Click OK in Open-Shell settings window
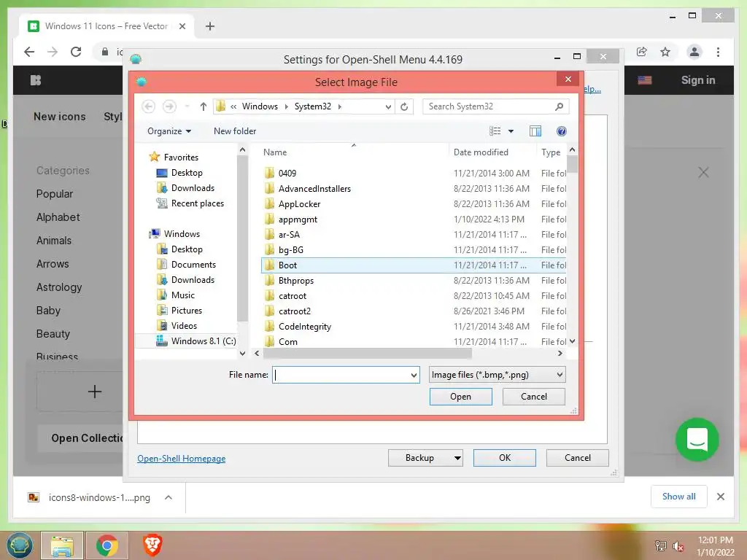Screen dimensions: 747x560 point(505,458)
